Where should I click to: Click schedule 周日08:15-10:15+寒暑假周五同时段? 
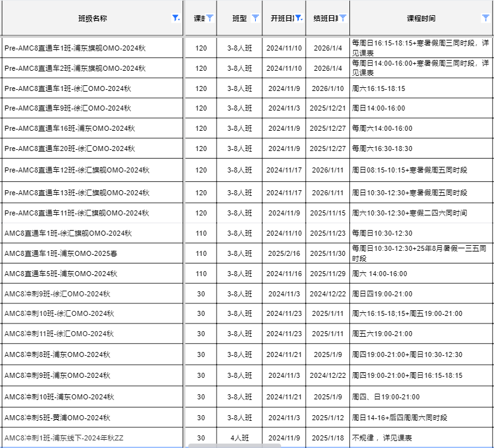coord(421,170)
